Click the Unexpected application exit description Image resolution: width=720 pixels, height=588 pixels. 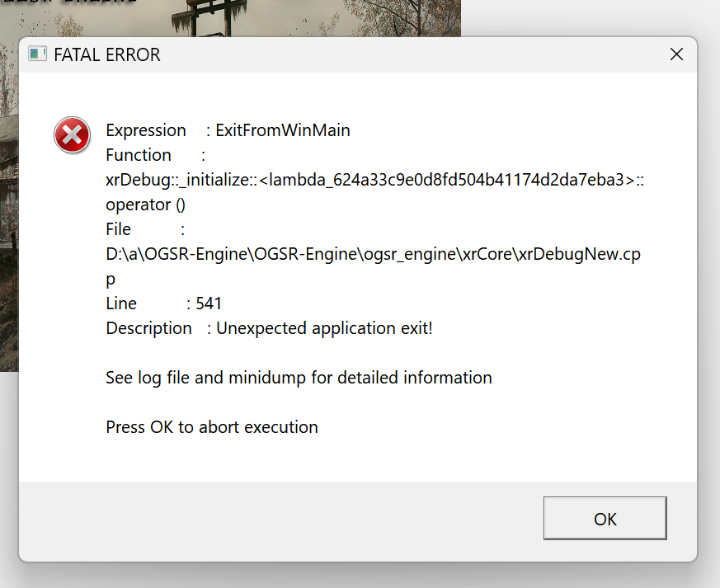(x=324, y=329)
